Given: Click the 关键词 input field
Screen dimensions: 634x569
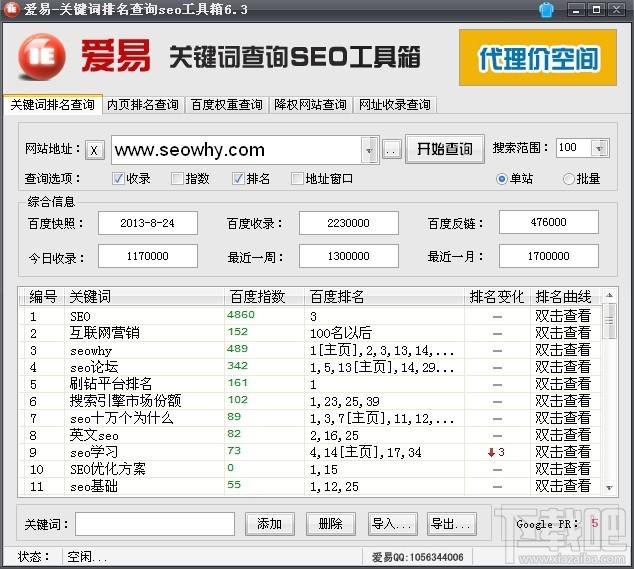Looking at the screenshot, I should coord(155,524).
